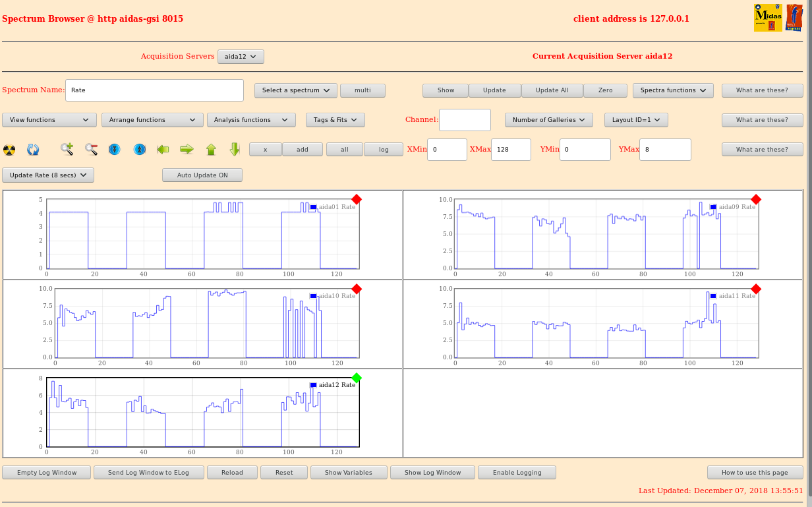Zoom out with the minus magnifier icon
This screenshot has width=812, height=507.
point(91,150)
